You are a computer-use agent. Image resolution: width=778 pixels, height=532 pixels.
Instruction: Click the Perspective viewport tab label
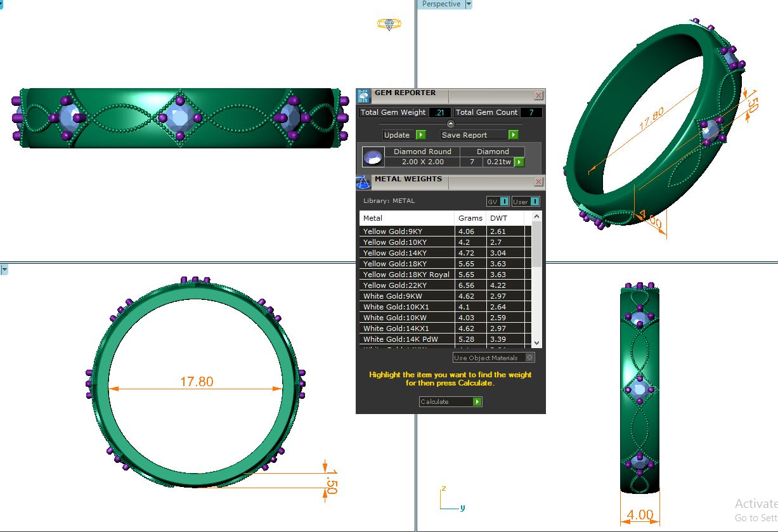pos(441,4)
